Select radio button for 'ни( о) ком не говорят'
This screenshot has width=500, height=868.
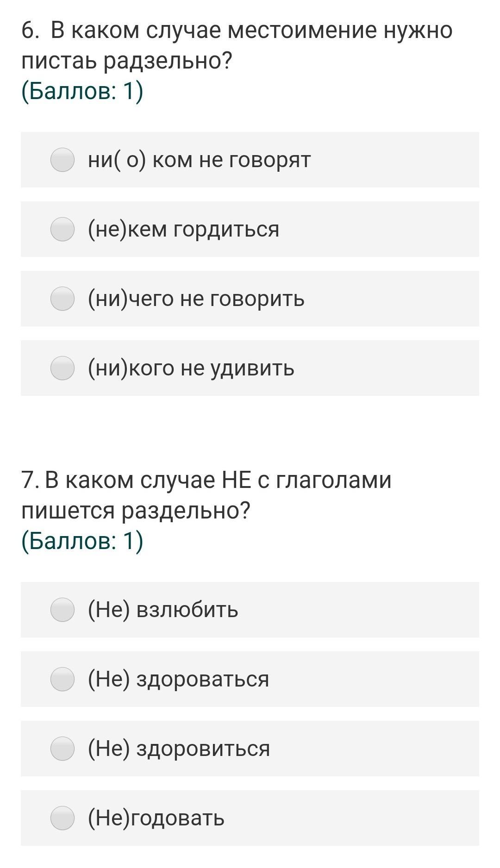(x=62, y=160)
